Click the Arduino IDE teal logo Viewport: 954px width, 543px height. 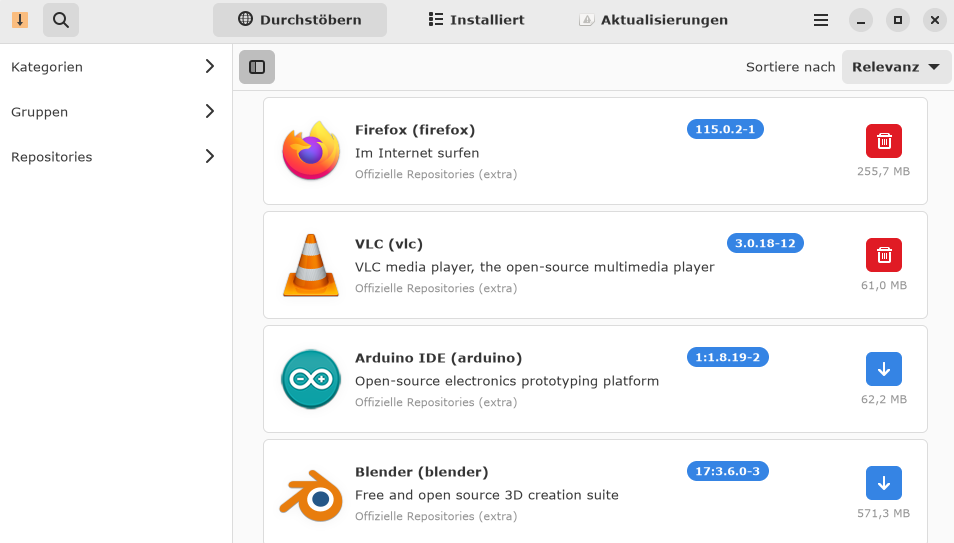pos(311,379)
